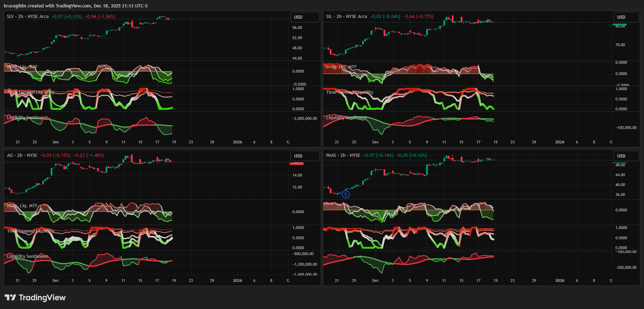Click the SIL 2h NYSE Arca symbol title
Screen dimensions: 644x309
346,17
